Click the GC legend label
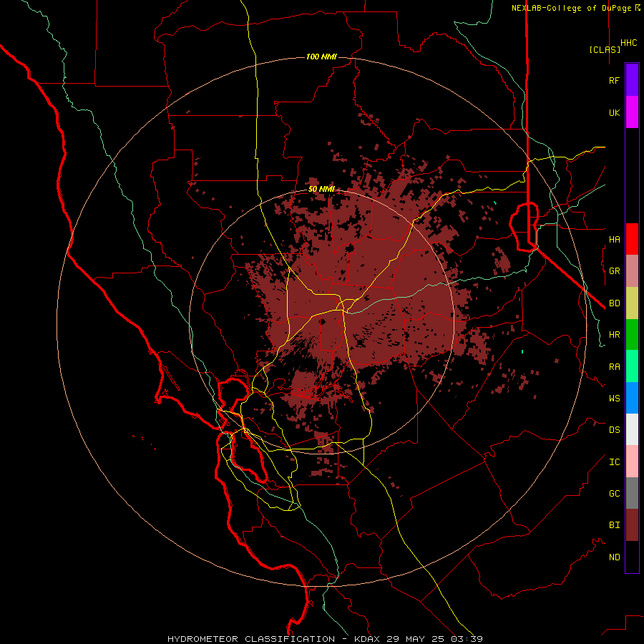 coord(614,494)
